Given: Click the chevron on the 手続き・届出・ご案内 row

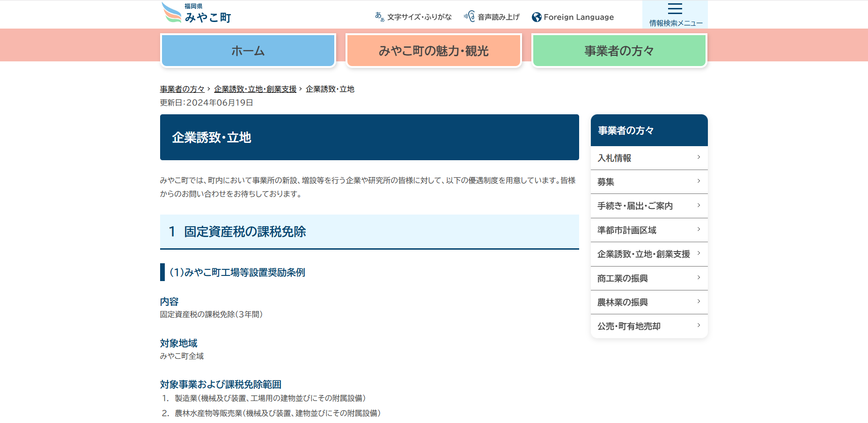Looking at the screenshot, I should pos(699,205).
